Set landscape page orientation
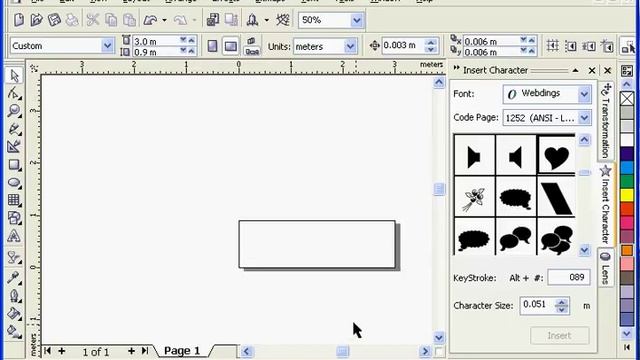640x360 pixels. coord(231,46)
